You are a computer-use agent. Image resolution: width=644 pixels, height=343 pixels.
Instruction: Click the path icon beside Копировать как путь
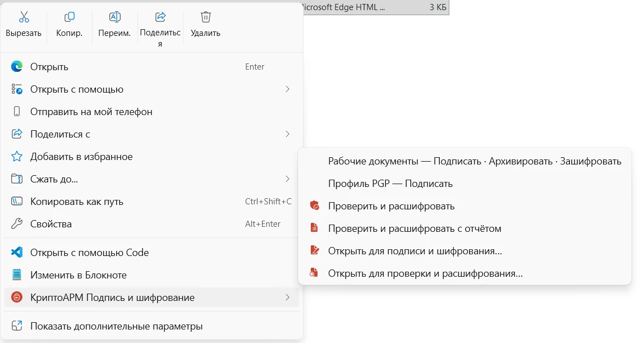click(x=17, y=202)
